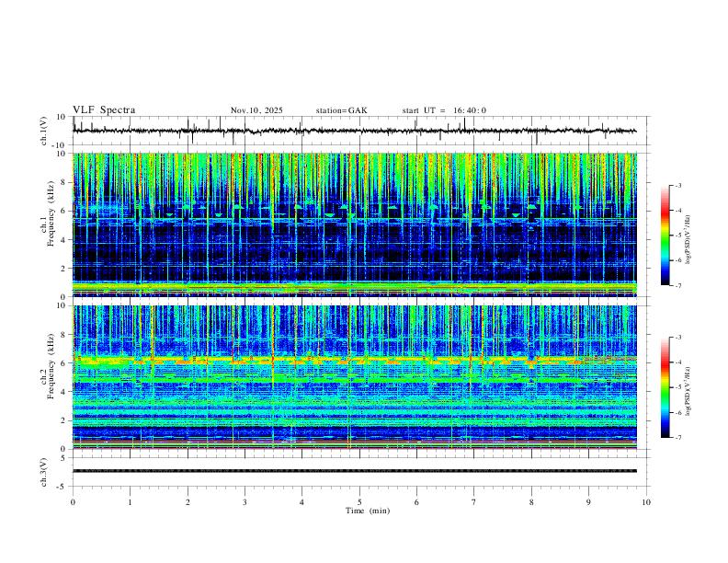Click the bright sub-1 kHz band in ch.1 spectrogram
Screen dimensions: 728x563
355,288
